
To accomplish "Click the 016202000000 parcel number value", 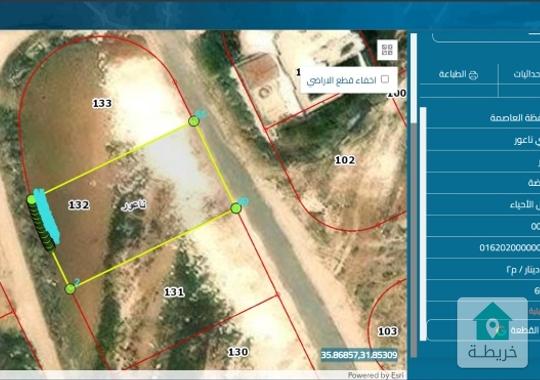I will pyautogui.click(x=509, y=247).
